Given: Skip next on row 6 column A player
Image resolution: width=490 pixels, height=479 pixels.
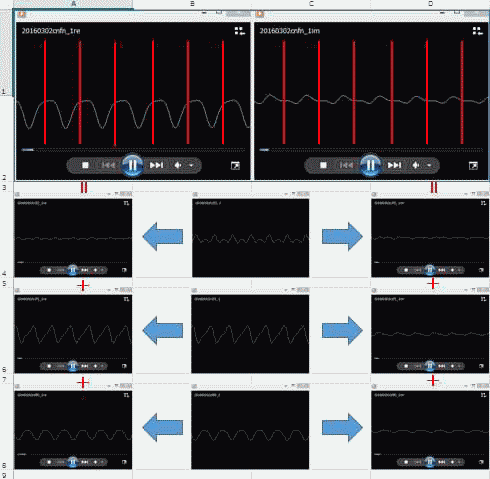Looking at the screenshot, I should pyautogui.click(x=85, y=366).
